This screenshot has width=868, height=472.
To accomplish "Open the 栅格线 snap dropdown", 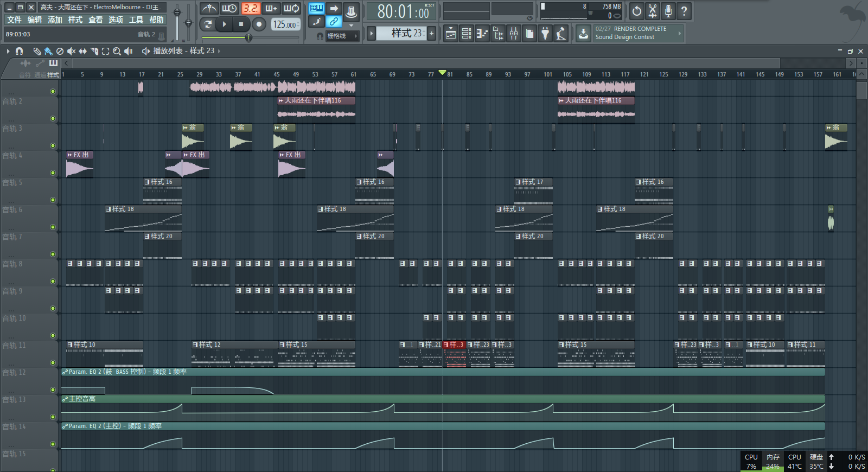I will tap(341, 36).
